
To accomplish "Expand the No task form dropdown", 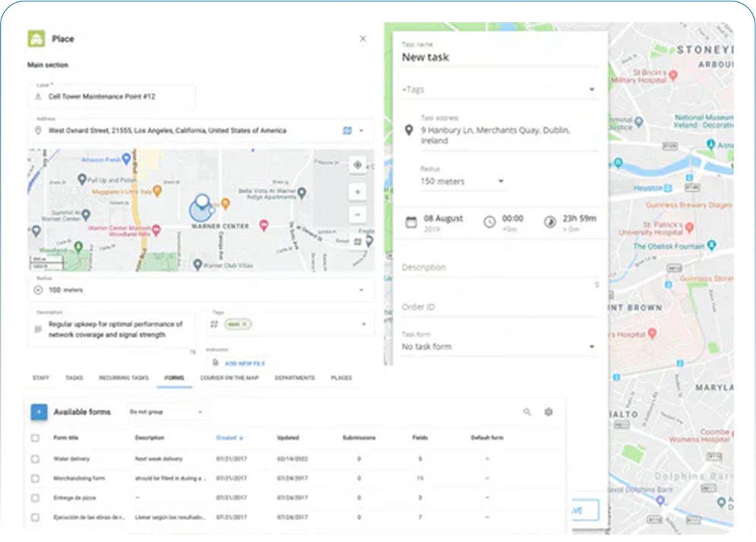I will 591,347.
